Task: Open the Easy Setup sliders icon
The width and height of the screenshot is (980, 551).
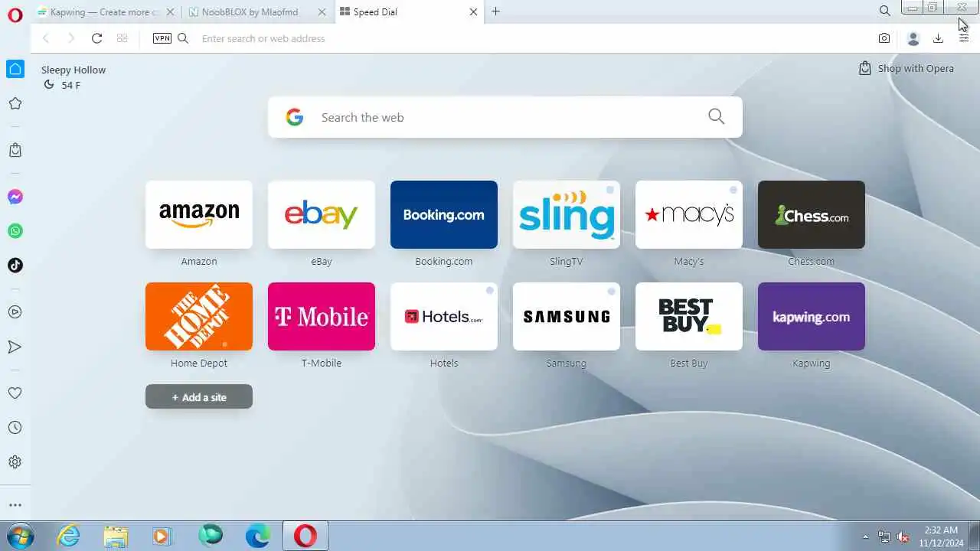Action: coord(964,38)
